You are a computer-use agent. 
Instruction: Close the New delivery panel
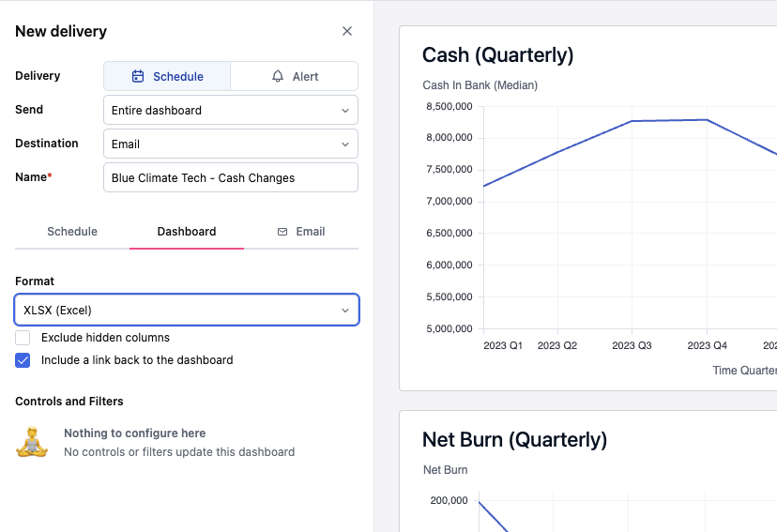(347, 31)
